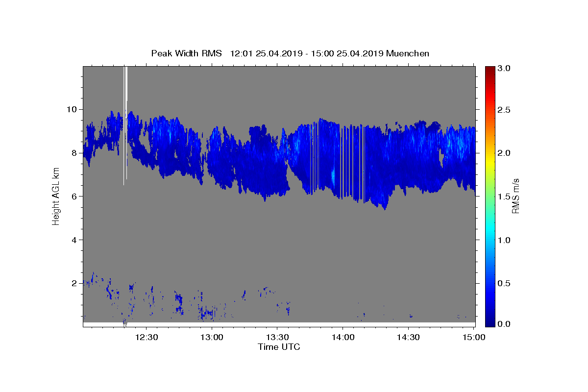588x392 pixels.
Task: Click the 15:00 time tick label
Action: 473,337
